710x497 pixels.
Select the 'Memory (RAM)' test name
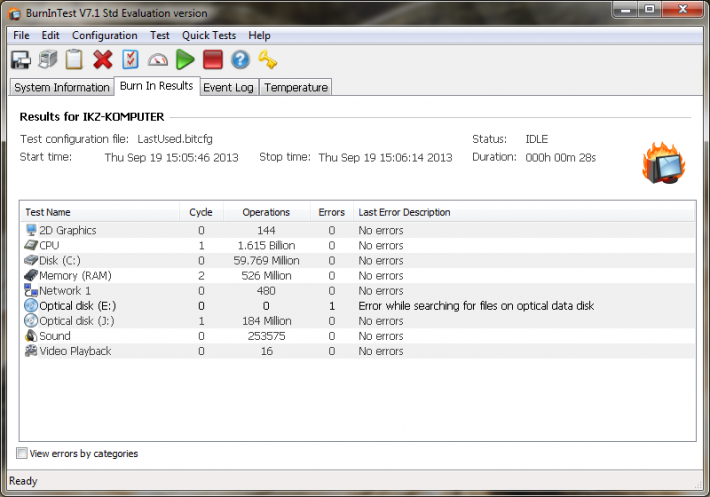coord(75,276)
